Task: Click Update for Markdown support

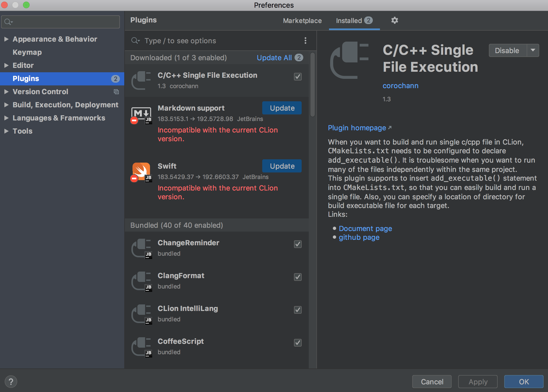Action: click(282, 108)
